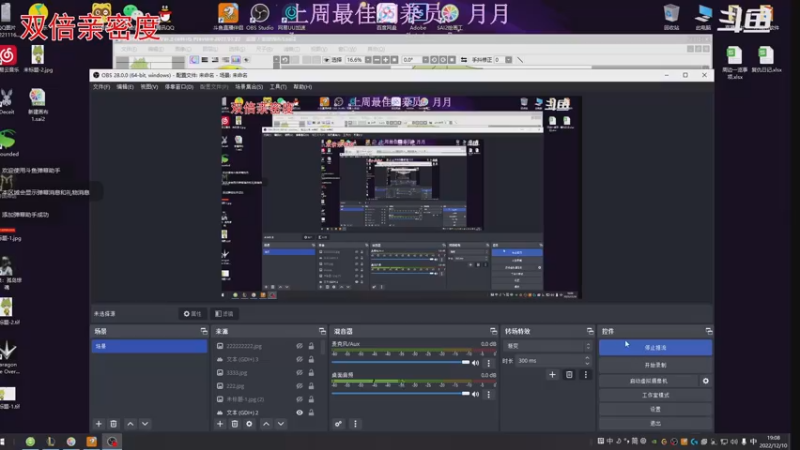Mute the 桌面音频 speaker icon
Viewport: 800px width, 450px height.
point(476,394)
